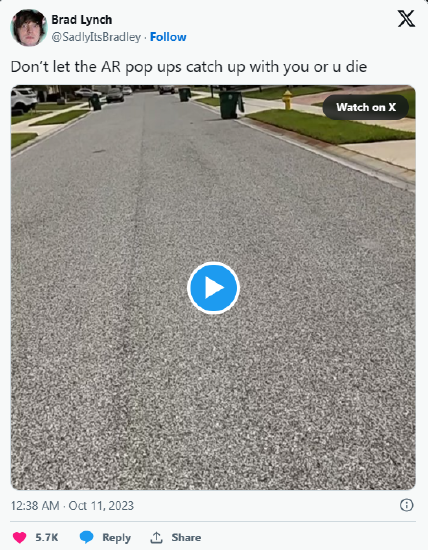Open the Brad Lynch display name link
The height and width of the screenshot is (550, 428).
point(82,20)
